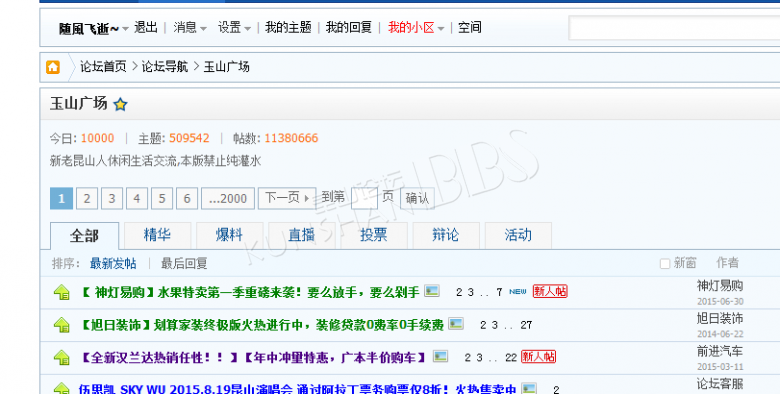
Task: Open page 27 of 旭日装饰 thread
Action: click(x=526, y=325)
